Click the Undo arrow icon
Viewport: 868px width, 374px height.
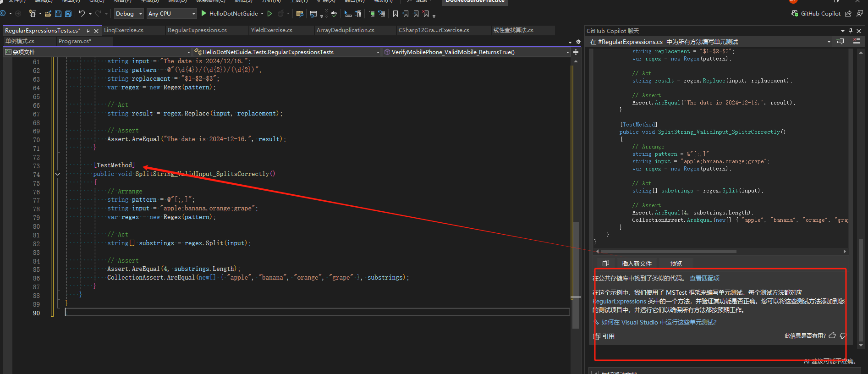[82, 14]
